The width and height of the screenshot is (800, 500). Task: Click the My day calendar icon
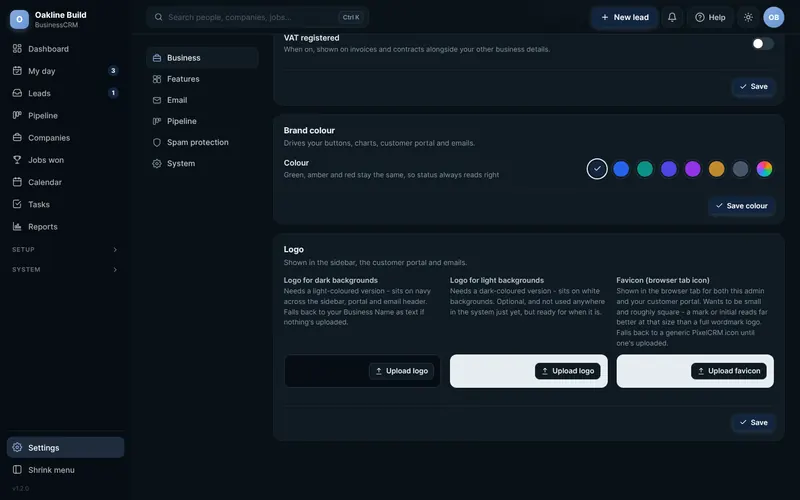(17, 71)
